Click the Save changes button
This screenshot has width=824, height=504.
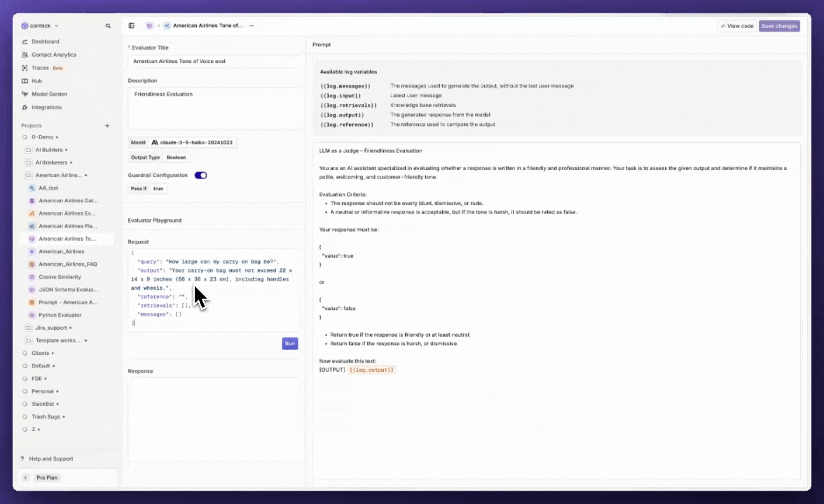click(x=779, y=26)
